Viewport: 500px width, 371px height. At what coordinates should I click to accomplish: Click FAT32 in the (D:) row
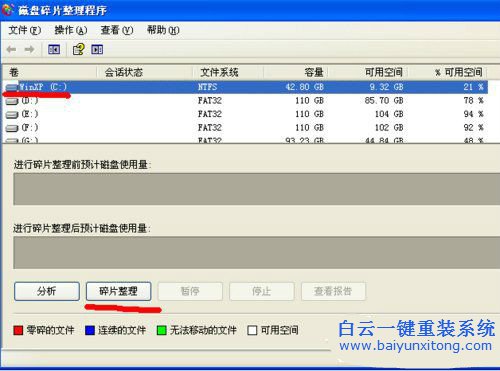pyautogui.click(x=210, y=101)
